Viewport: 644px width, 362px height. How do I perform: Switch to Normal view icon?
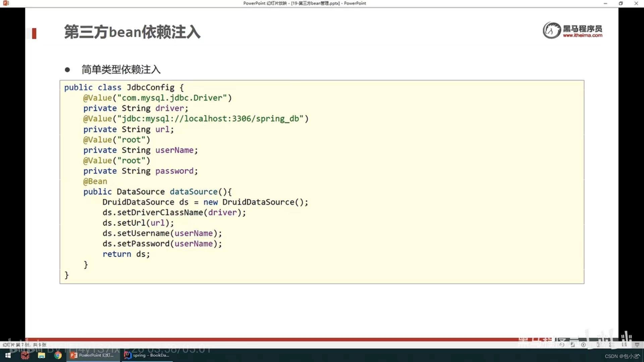coord(599,345)
